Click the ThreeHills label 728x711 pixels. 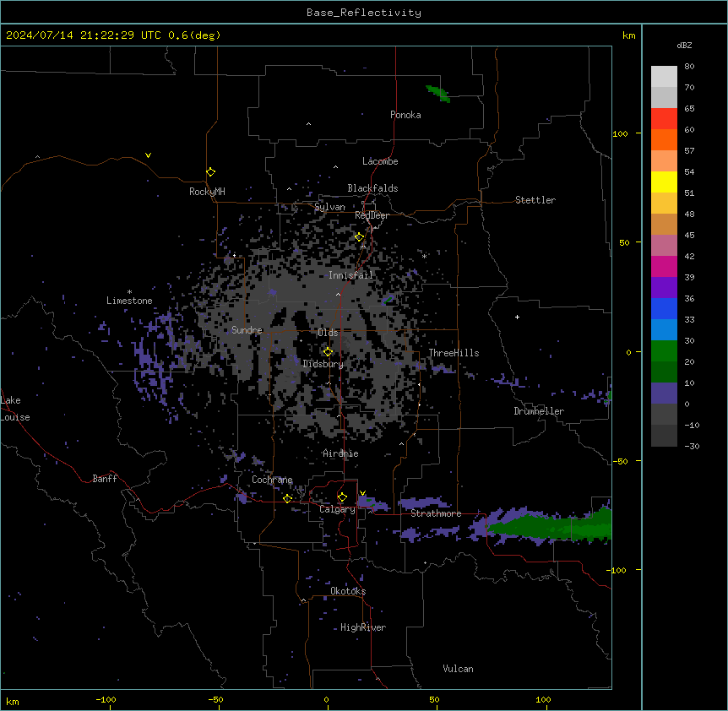[454, 353]
